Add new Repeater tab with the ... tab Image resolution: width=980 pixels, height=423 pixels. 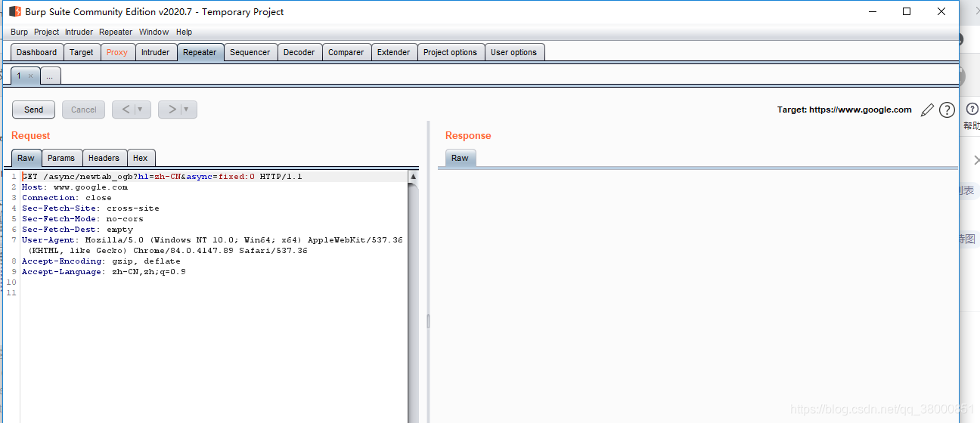point(50,76)
